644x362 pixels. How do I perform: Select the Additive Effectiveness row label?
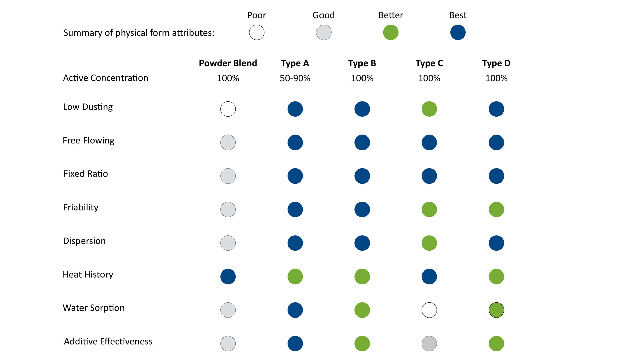coord(108,341)
